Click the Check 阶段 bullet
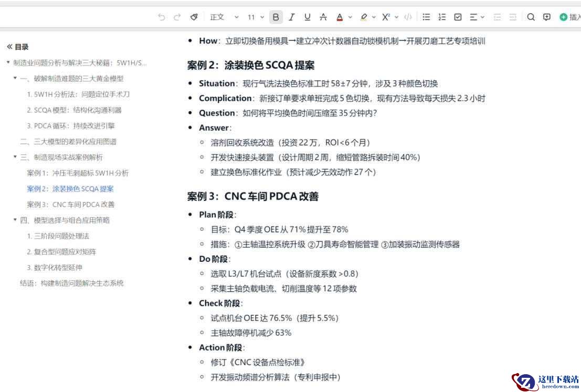581x392 pixels. pyautogui.click(x=221, y=303)
